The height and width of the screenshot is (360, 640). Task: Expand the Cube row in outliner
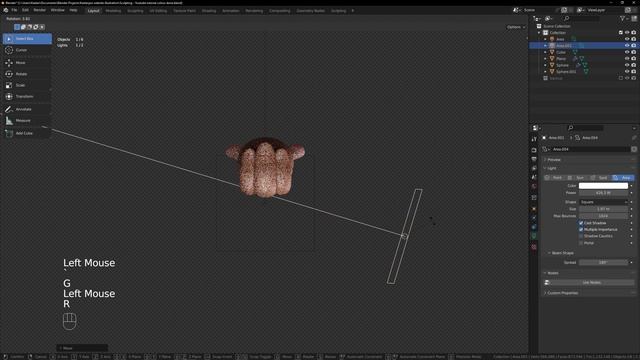[x=545, y=52]
